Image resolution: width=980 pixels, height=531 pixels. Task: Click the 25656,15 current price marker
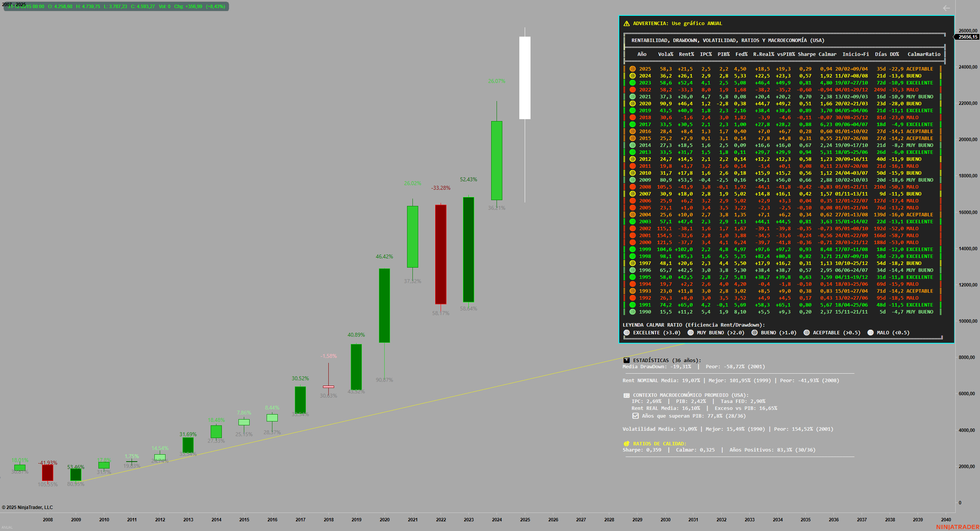click(968, 37)
